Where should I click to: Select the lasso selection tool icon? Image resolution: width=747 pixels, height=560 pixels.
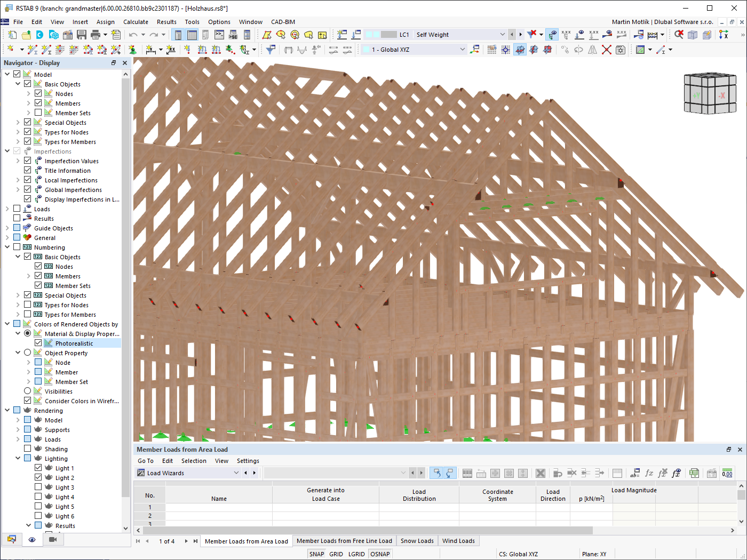(308, 35)
